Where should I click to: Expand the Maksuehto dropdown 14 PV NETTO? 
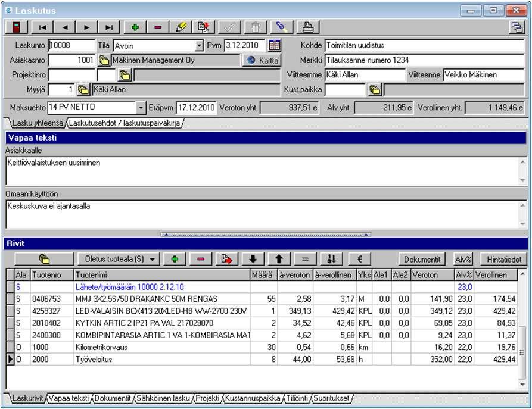click(141, 108)
